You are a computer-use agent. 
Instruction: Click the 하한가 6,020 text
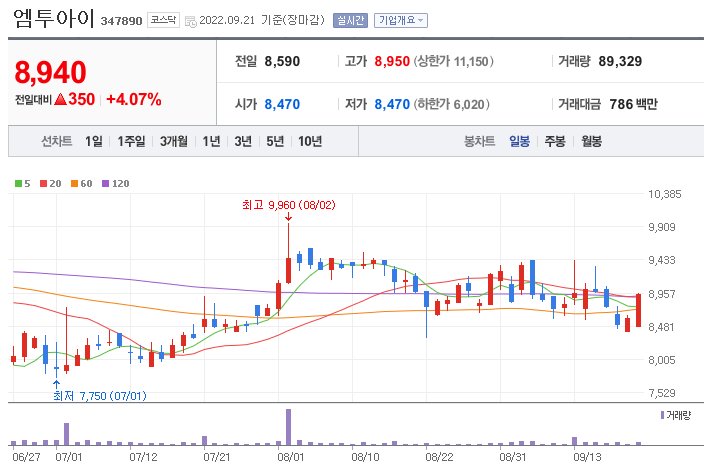(452, 105)
